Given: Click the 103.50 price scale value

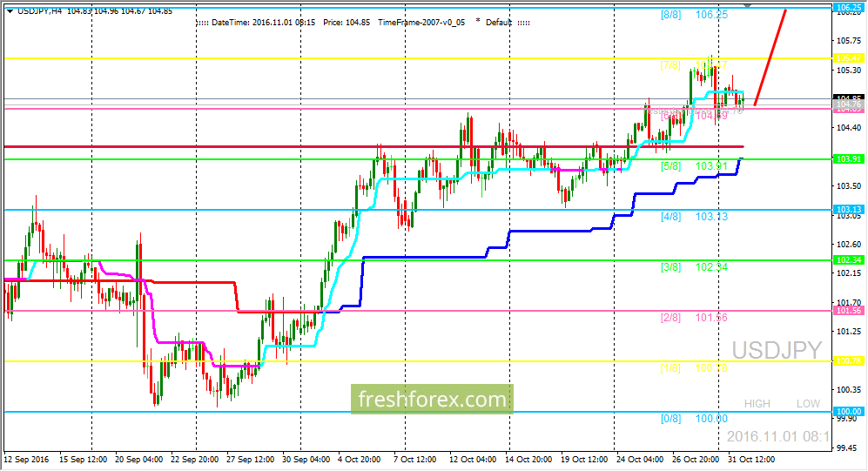Looking at the screenshot, I should (849, 186).
